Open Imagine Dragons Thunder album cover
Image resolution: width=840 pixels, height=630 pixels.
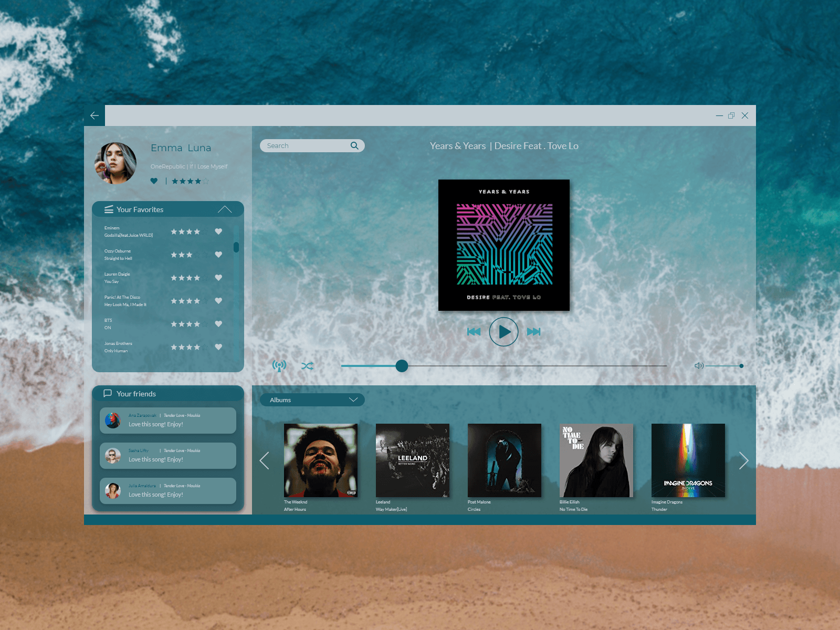688,460
